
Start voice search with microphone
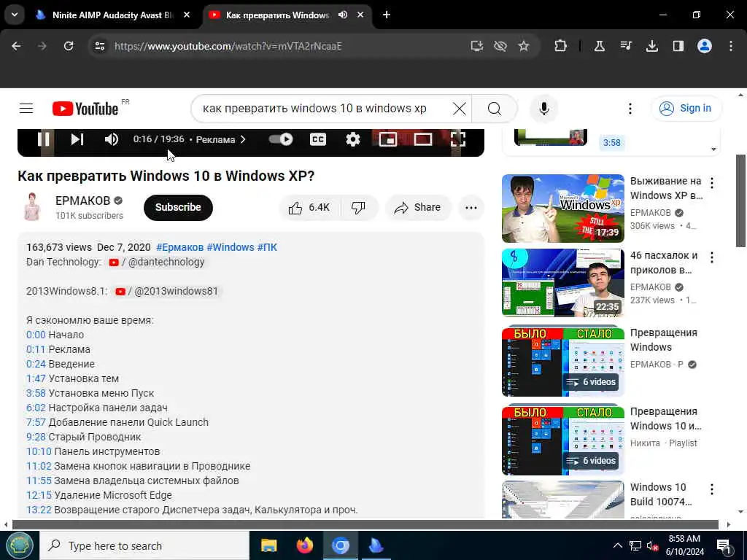tap(543, 109)
